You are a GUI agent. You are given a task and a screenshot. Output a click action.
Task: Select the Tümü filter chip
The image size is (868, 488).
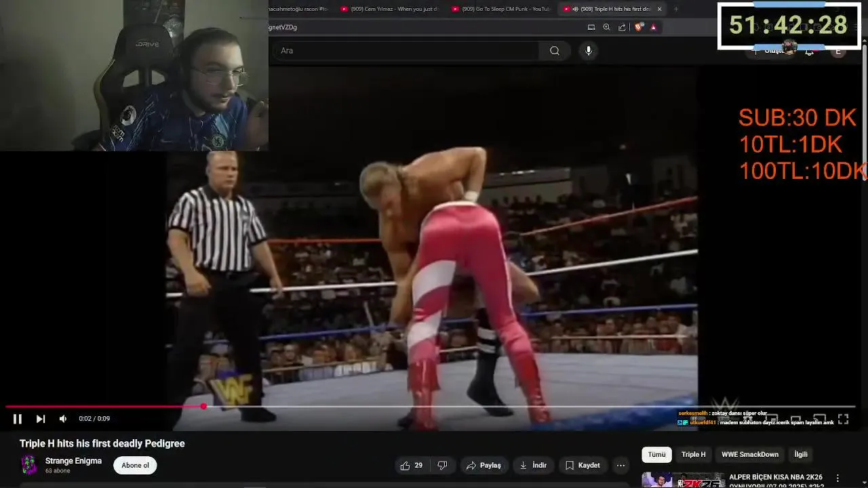(656, 455)
